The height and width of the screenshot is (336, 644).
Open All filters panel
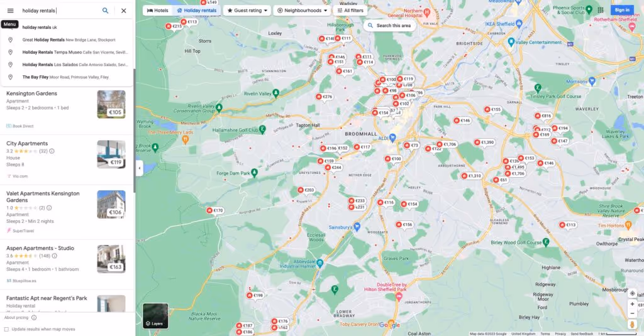coord(350,10)
